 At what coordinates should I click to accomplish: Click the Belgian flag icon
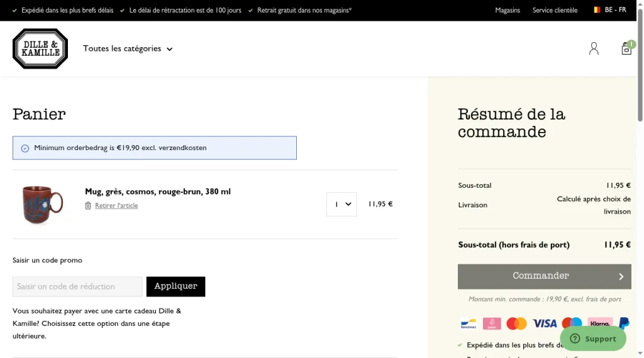(597, 10)
